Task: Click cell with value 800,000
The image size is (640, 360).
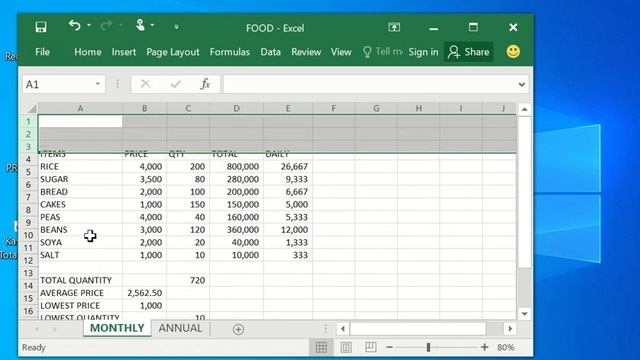Action: tap(236, 167)
